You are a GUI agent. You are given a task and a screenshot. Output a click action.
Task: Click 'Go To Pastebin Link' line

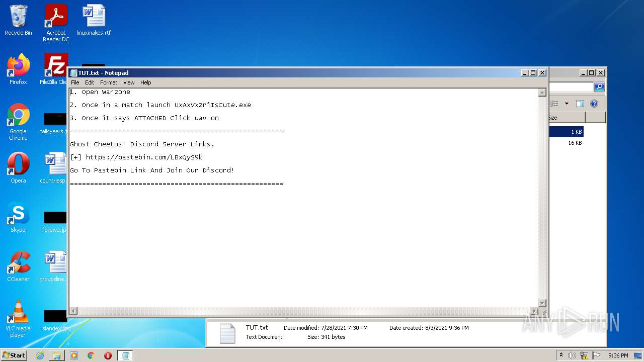tap(152, 170)
